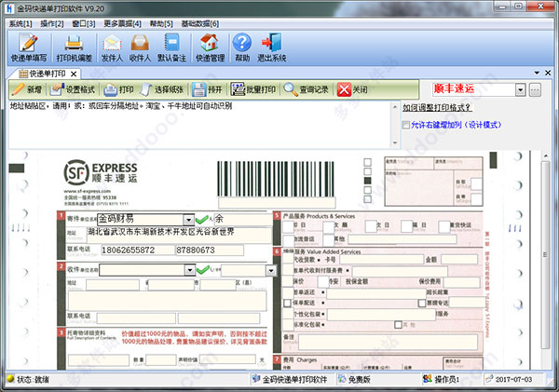Click 选择纸张 paper selection
The image size is (559, 392).
[x=162, y=89]
